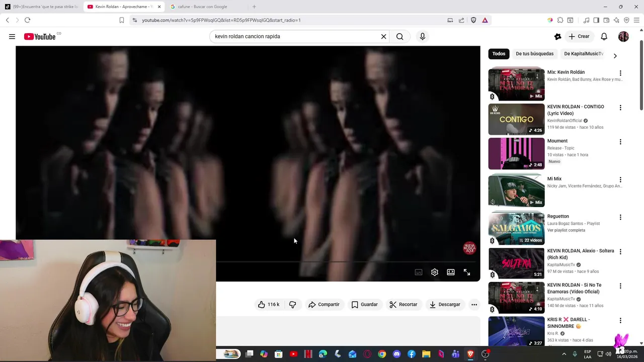Dislike the video
The image size is (644, 362).
click(x=292, y=304)
